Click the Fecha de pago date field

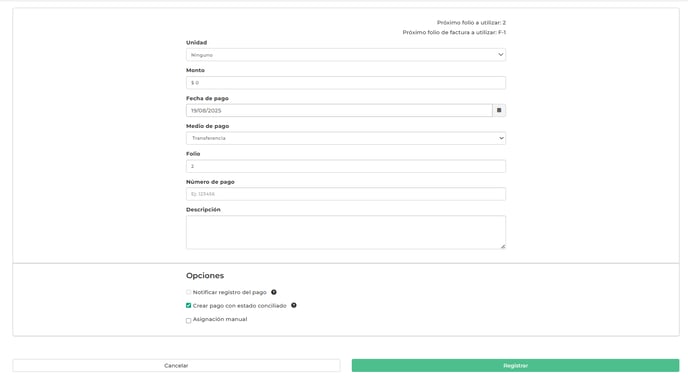click(339, 110)
